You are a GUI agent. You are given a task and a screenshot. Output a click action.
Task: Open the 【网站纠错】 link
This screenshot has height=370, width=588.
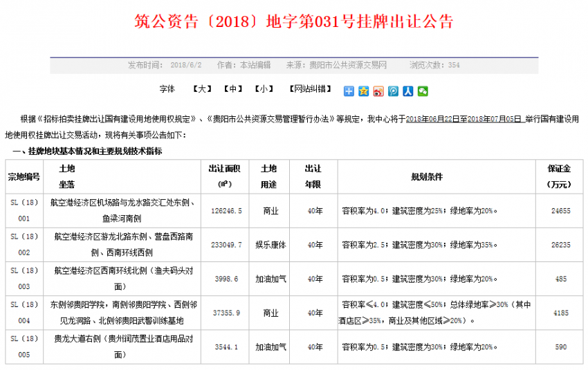point(310,89)
